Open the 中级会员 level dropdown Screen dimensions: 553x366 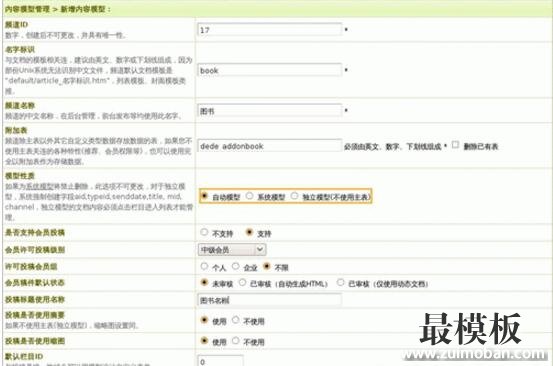pyautogui.click(x=232, y=250)
